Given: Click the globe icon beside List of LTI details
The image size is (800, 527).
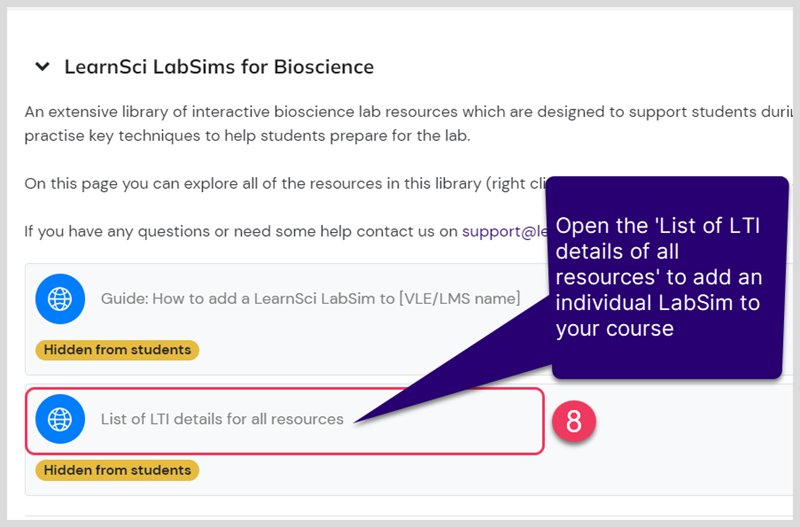Looking at the screenshot, I should click(60, 419).
